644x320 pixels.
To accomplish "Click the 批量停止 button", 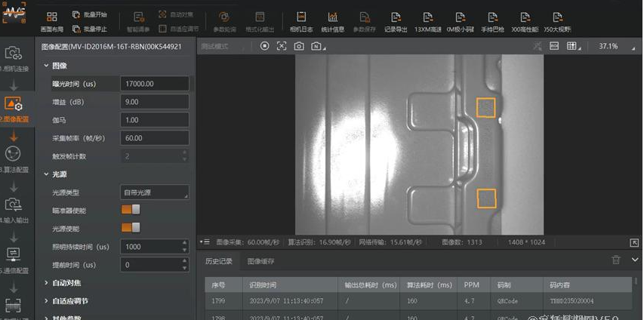I will 90,29.
